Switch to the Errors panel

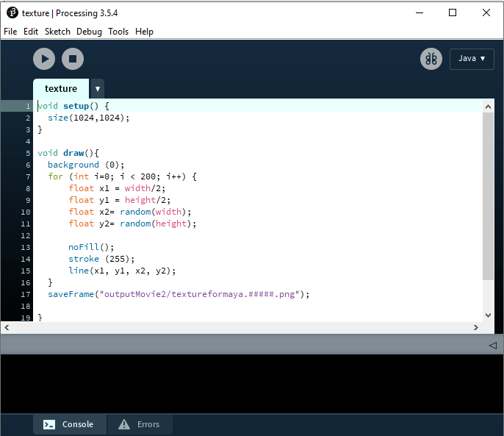click(140, 424)
